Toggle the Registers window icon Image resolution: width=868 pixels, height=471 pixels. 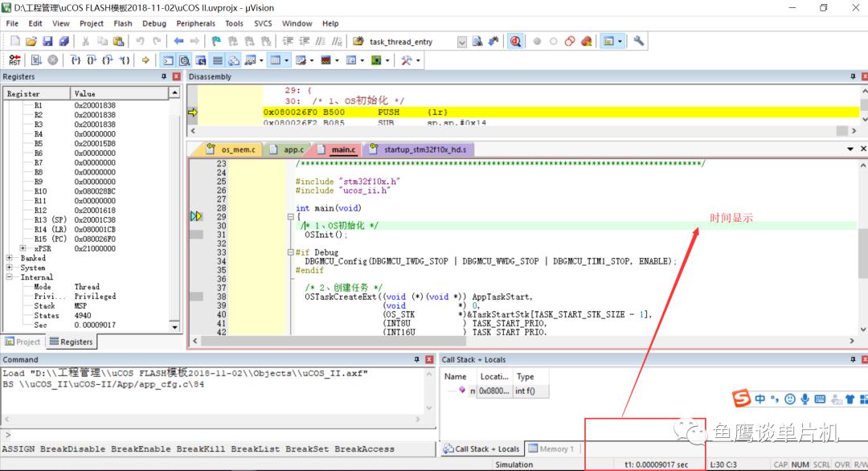point(218,60)
